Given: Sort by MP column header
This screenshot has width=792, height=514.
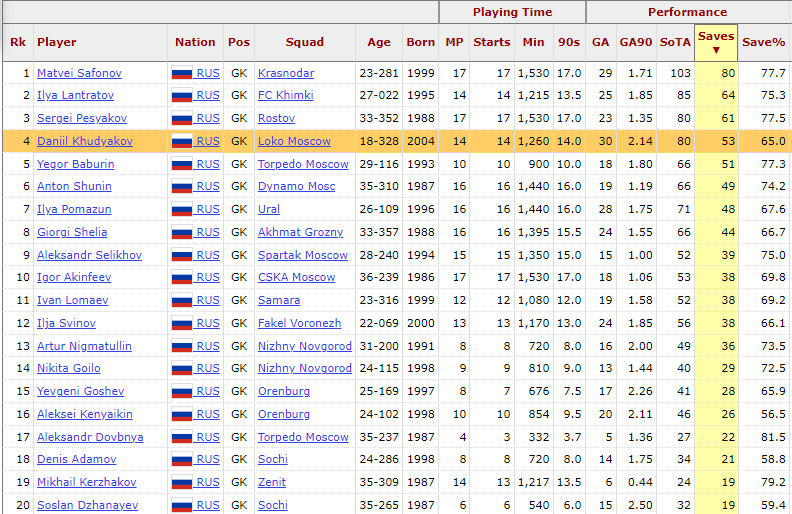Looking at the screenshot, I should coord(454,42).
